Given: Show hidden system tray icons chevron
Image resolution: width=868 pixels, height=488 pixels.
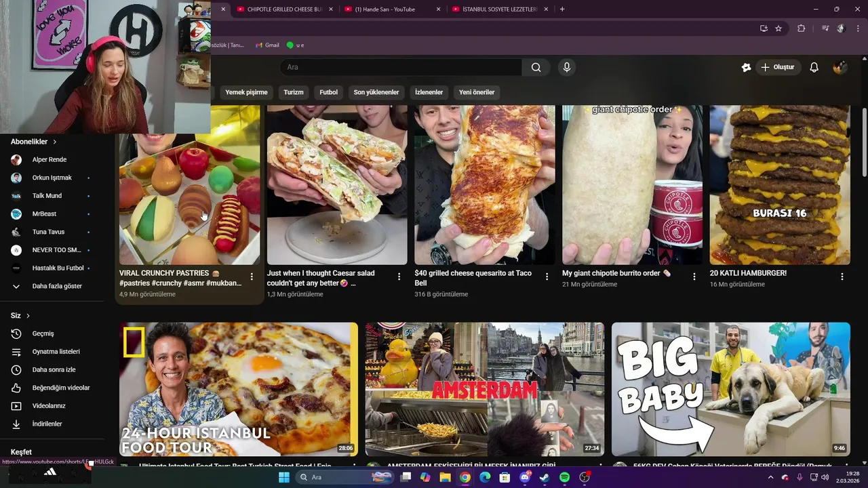Looking at the screenshot, I should click(770, 477).
